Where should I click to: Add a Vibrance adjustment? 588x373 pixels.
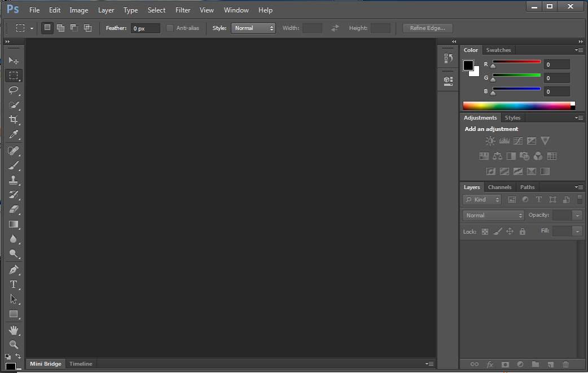click(545, 141)
